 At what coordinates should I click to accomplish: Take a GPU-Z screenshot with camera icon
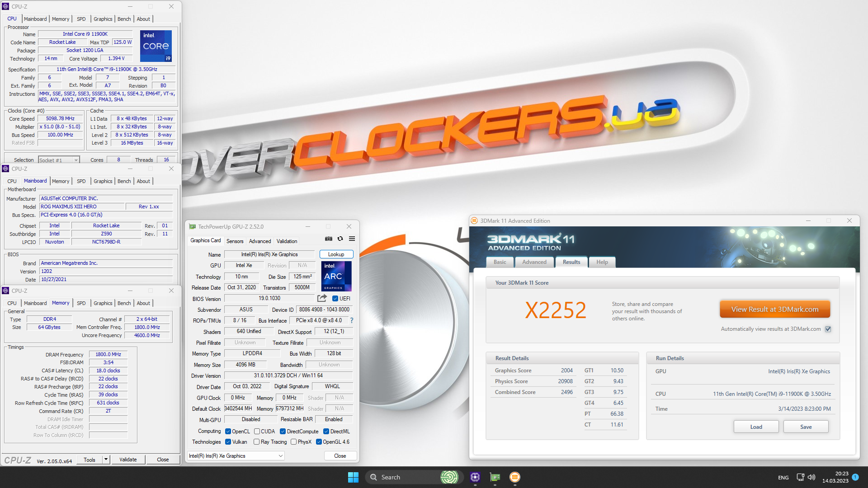329,239
